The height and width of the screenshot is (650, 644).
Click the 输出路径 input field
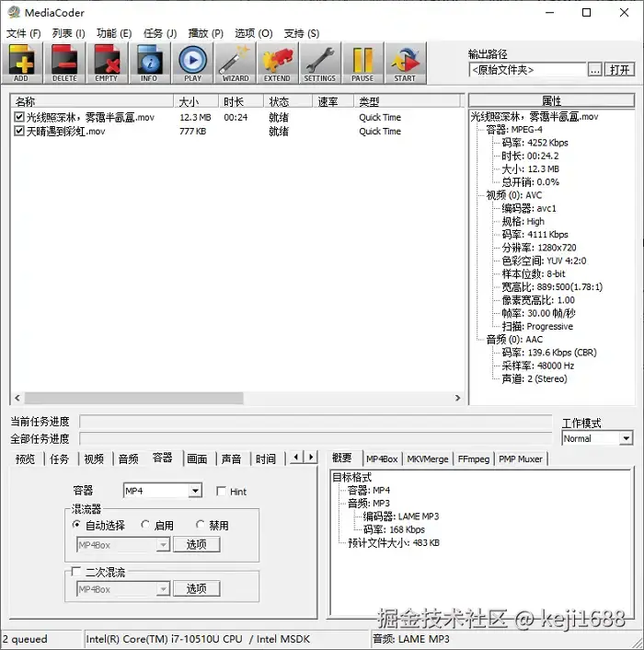528,70
